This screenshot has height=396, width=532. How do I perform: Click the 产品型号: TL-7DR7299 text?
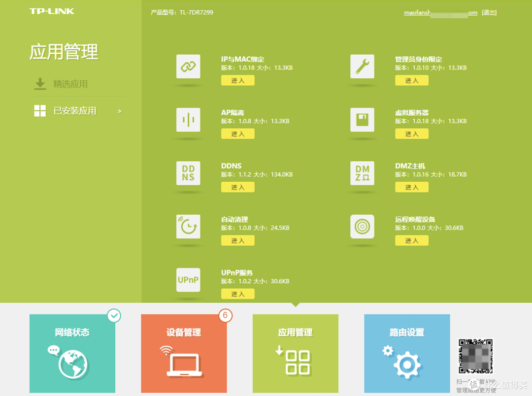click(x=182, y=12)
